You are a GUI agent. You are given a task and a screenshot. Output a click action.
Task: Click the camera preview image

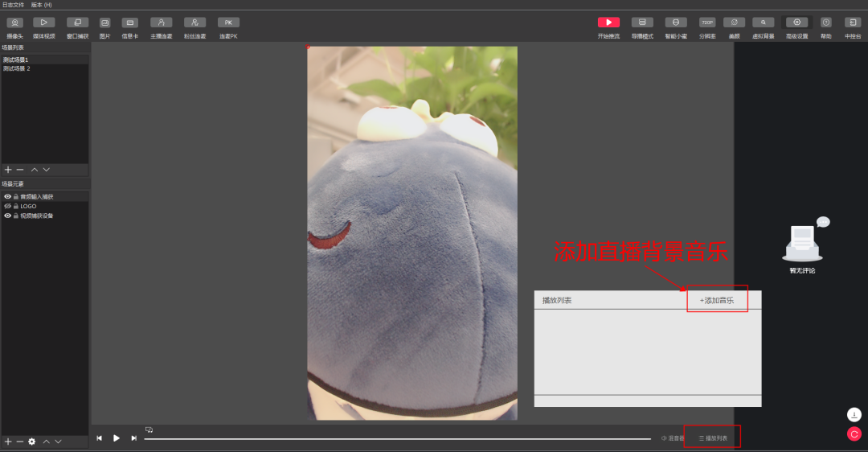412,232
